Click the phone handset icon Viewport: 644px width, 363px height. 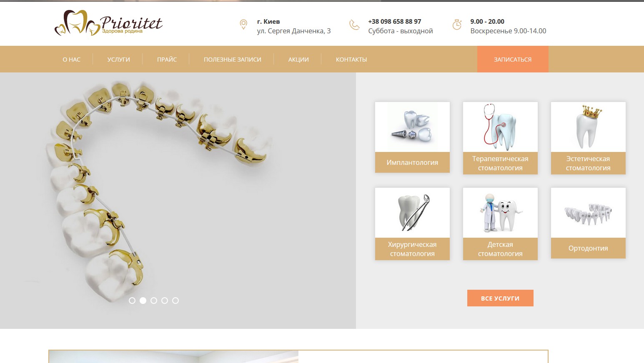[354, 25]
